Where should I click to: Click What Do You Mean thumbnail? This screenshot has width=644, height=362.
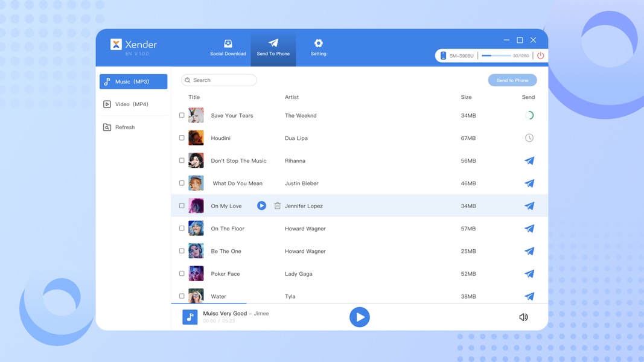[196, 183]
